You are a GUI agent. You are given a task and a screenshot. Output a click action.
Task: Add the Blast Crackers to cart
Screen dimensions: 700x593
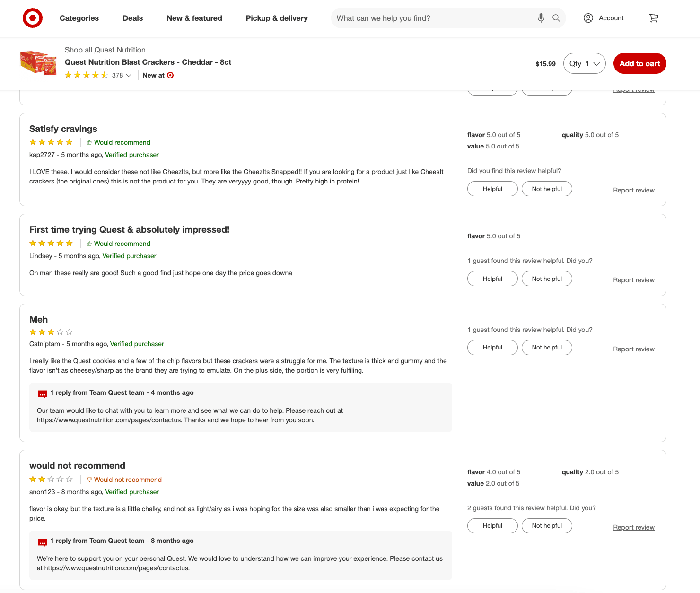pos(640,63)
